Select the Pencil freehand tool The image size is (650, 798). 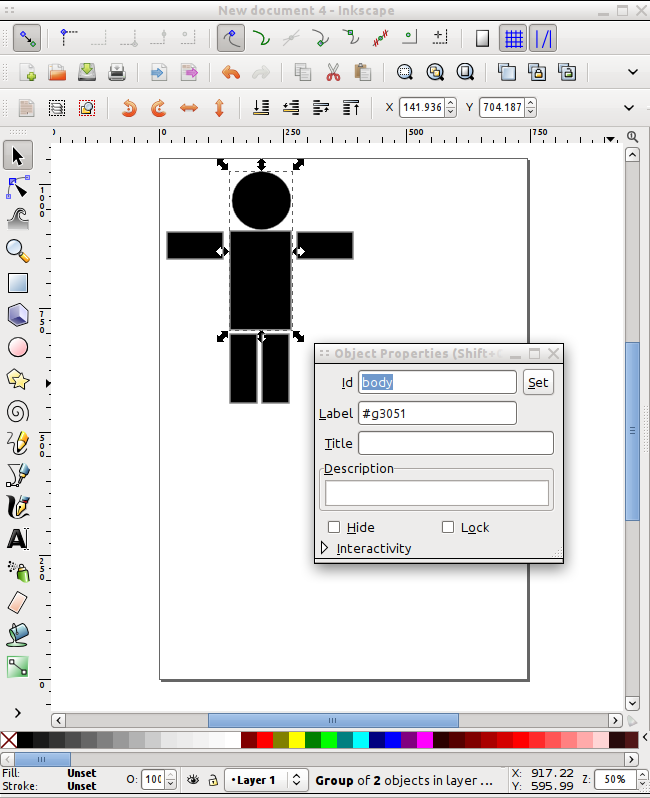point(18,443)
